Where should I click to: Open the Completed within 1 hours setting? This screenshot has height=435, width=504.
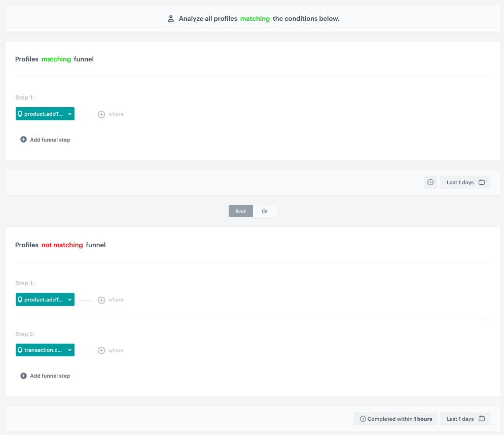(x=395, y=419)
